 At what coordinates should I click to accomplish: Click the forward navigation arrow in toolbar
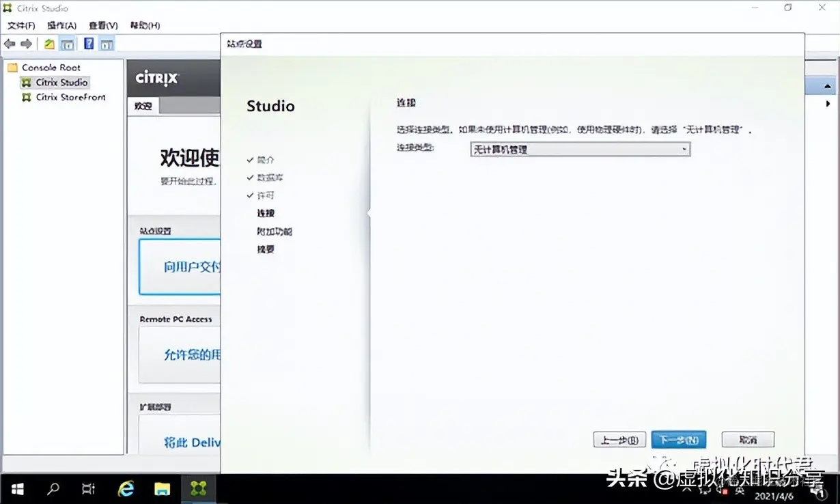pyautogui.click(x=25, y=43)
